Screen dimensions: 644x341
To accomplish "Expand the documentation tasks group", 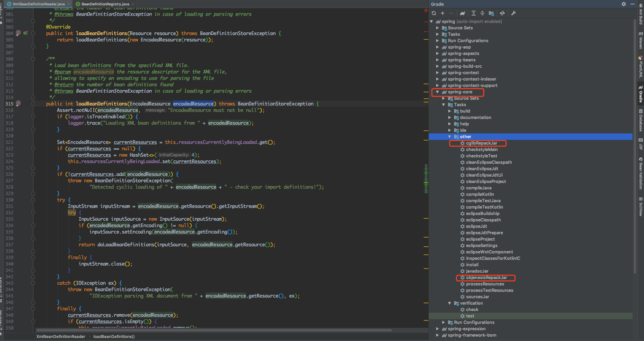I will pos(449,118).
